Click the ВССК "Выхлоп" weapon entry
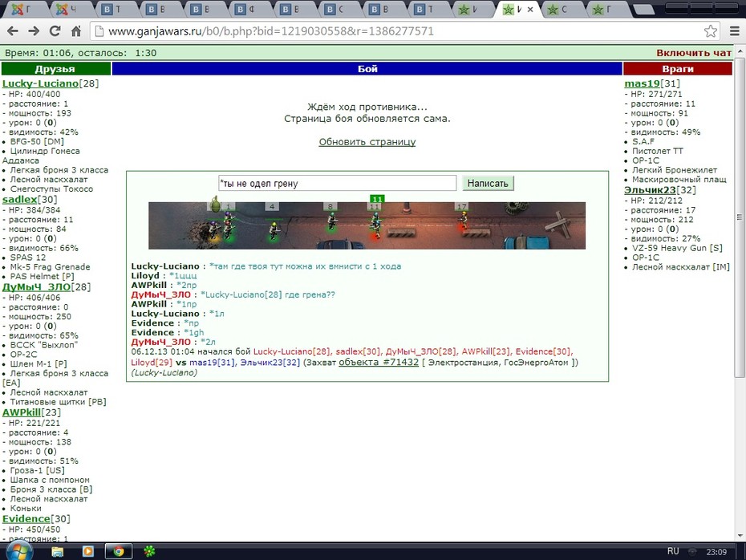The height and width of the screenshot is (560, 746). (x=44, y=345)
